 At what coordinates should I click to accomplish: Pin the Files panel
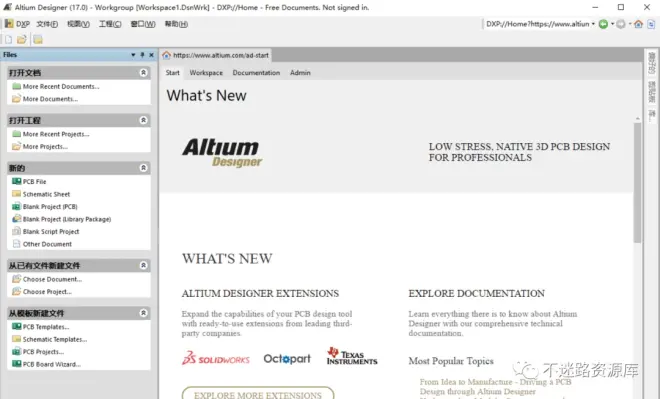point(142,55)
